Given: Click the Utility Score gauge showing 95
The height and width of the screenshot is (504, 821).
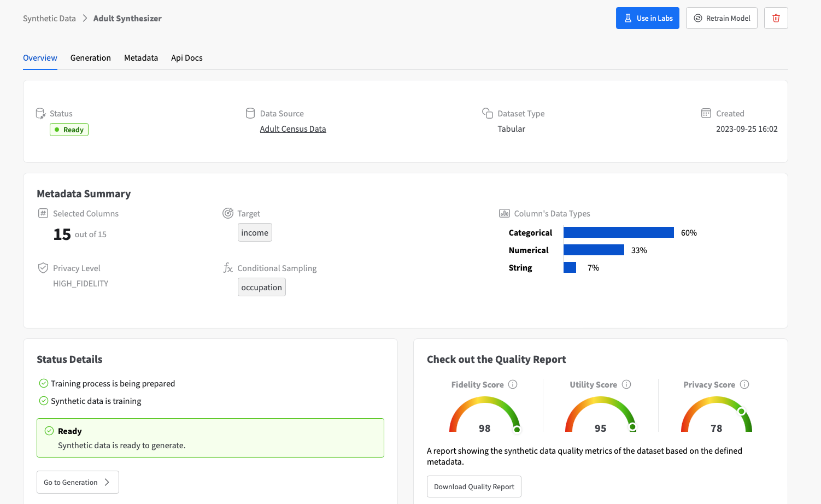Looking at the screenshot, I should [x=600, y=415].
